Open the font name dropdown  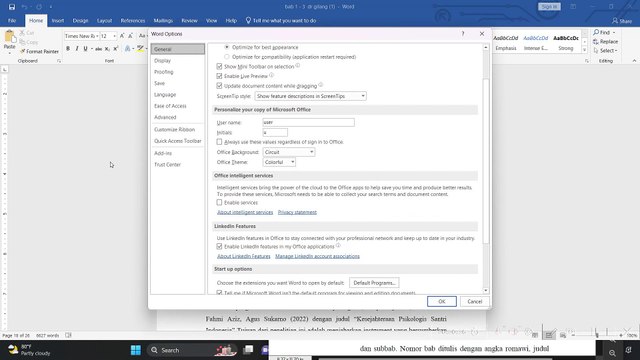pyautogui.click(x=97, y=36)
